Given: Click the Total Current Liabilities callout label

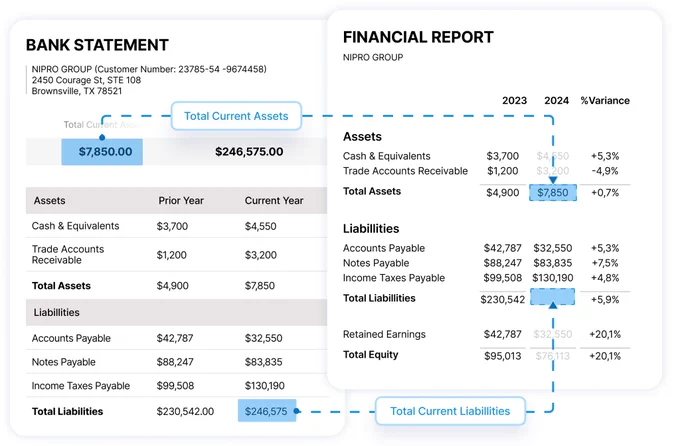Looking at the screenshot, I should click(450, 411).
